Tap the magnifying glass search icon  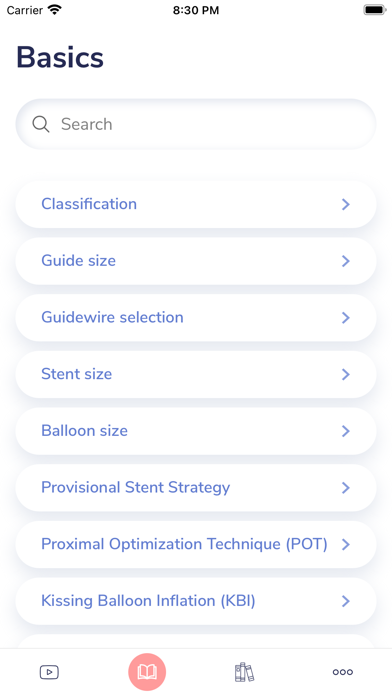41,124
